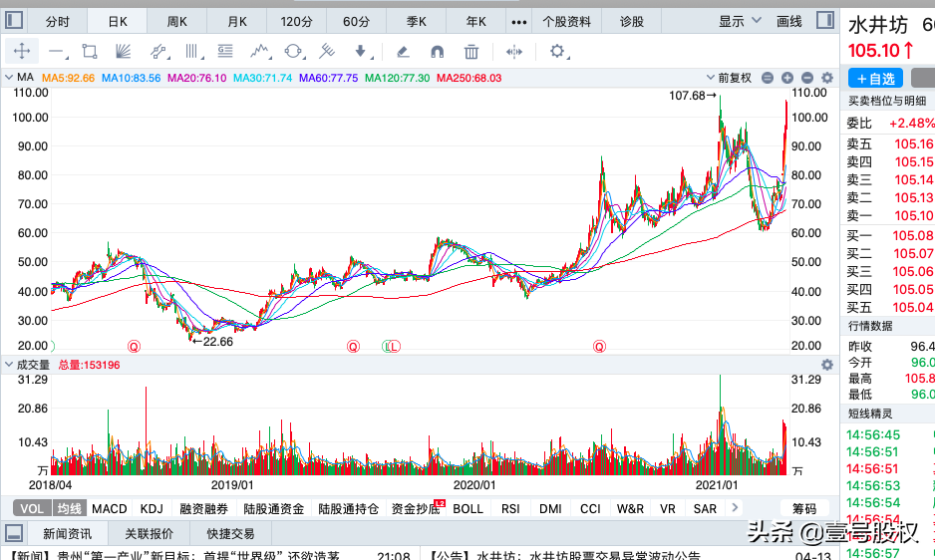This screenshot has height=560, width=935.
Task: Open the 诊股 tab
Action: (x=632, y=22)
